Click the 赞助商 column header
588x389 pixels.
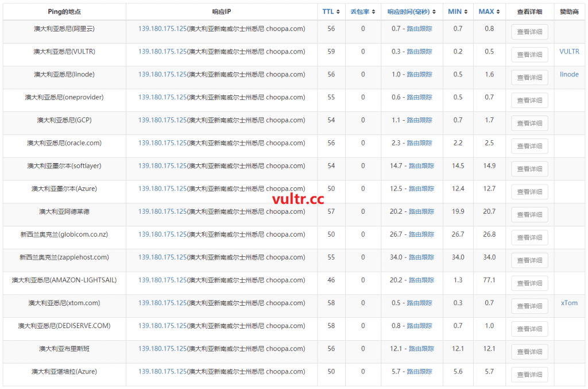point(569,11)
